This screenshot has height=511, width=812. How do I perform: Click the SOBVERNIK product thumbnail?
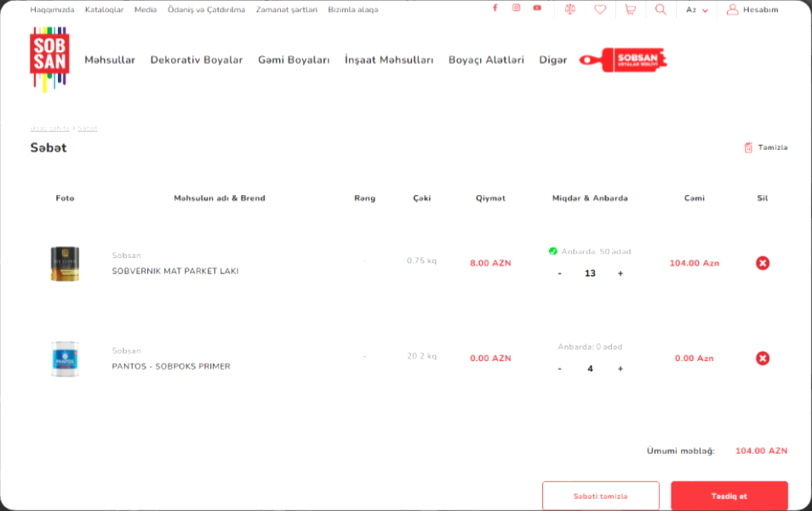65,263
